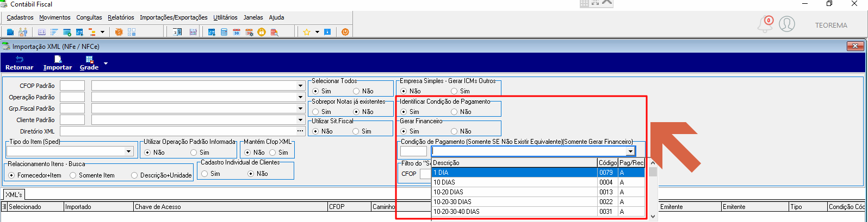This screenshot has width=868, height=222.
Task: Expand the Operação Padrão dropdown
Action: pyautogui.click(x=301, y=97)
